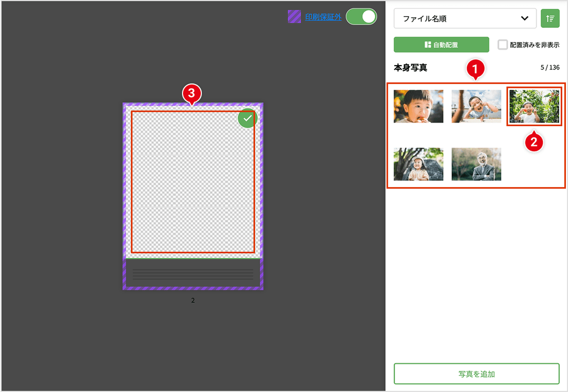Click the red number 3 marker above the page
Image resolution: width=568 pixels, height=392 pixels.
(x=192, y=94)
